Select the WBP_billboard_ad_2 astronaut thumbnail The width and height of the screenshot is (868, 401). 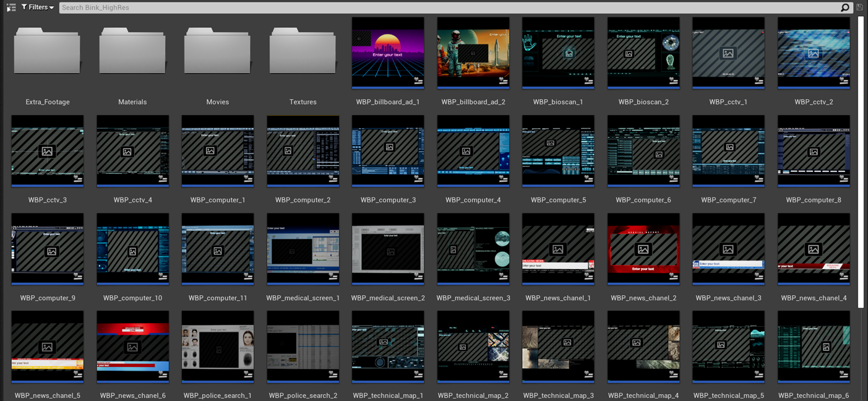tap(473, 53)
